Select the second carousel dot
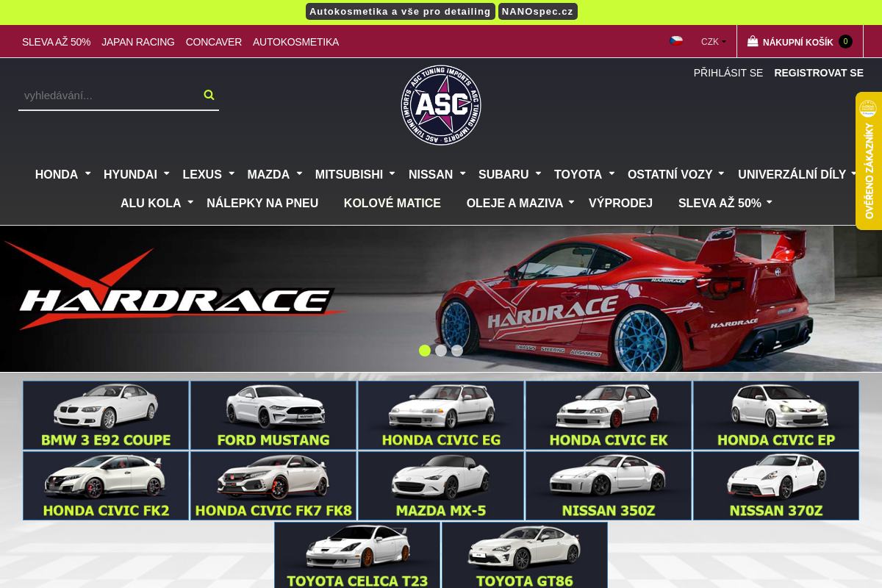 click(x=441, y=351)
